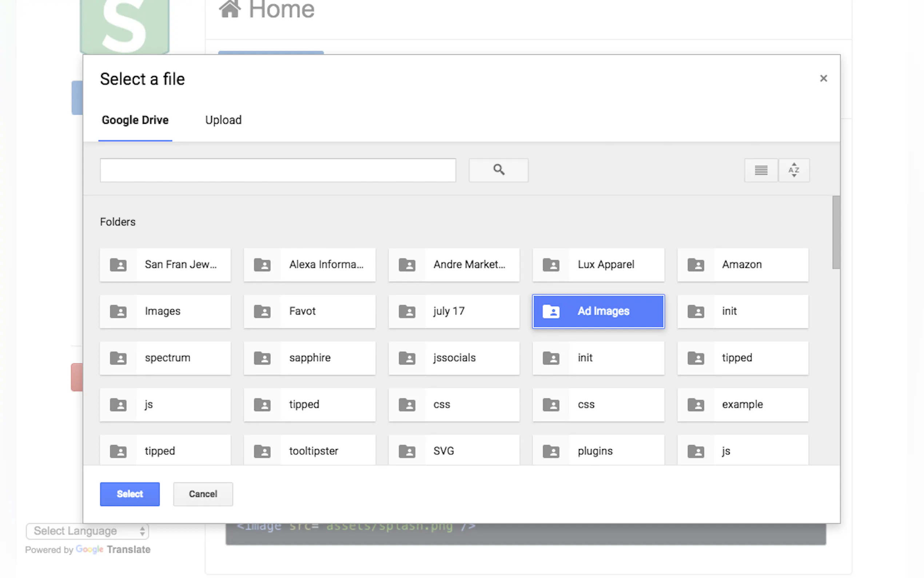Viewport: 924px width, 578px height.
Task: Switch to the Upload tab
Action: coord(223,120)
